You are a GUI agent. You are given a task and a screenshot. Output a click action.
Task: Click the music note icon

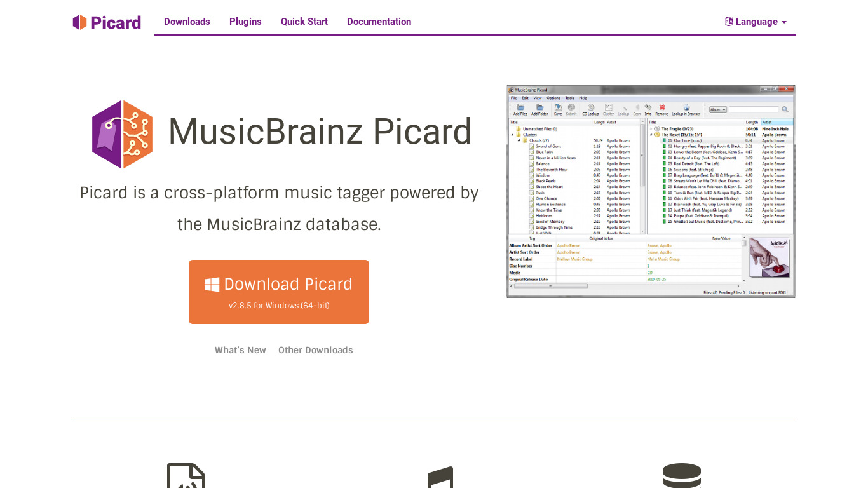pos(440,477)
